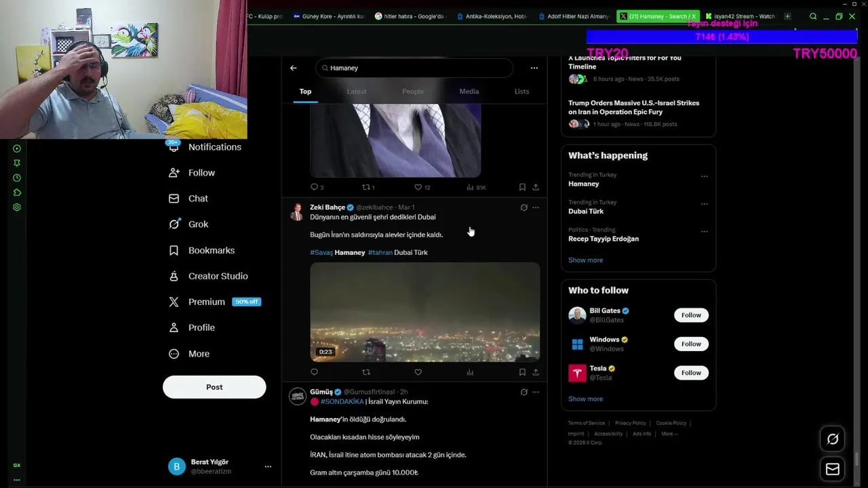Follow the Tesla account

click(x=691, y=373)
